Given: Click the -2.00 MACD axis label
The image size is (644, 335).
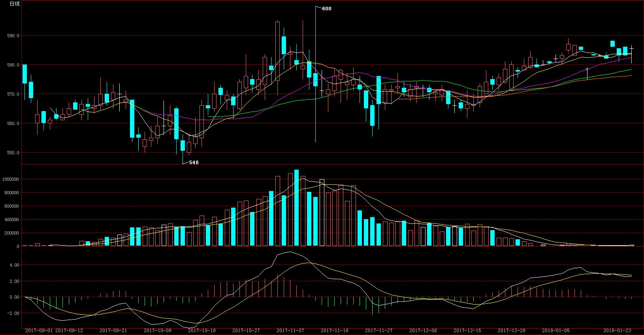Looking at the screenshot, I should [13, 313].
